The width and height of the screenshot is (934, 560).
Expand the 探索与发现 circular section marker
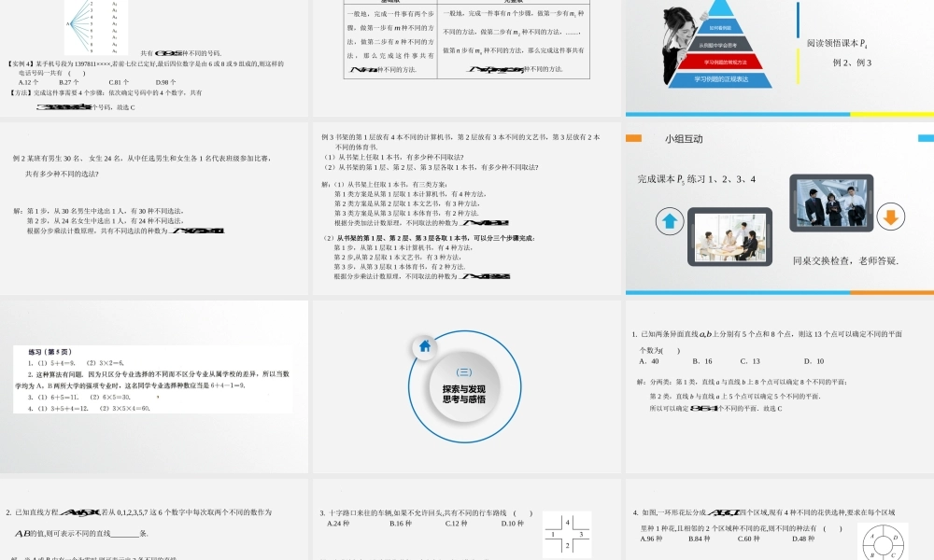[464, 390]
